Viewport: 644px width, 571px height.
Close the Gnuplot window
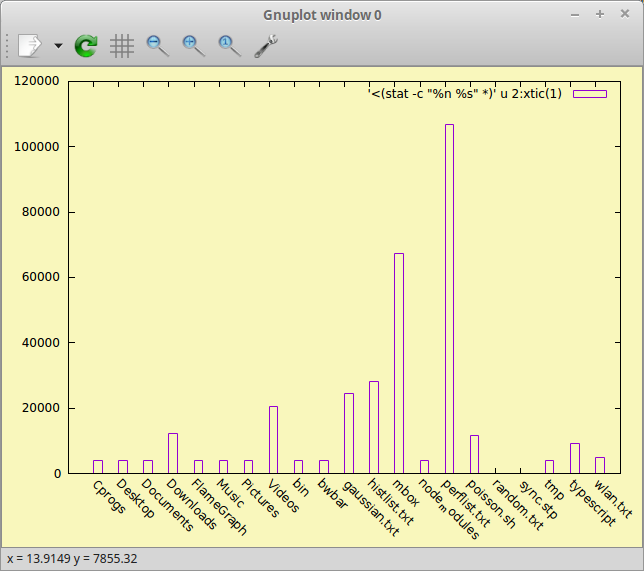(624, 14)
